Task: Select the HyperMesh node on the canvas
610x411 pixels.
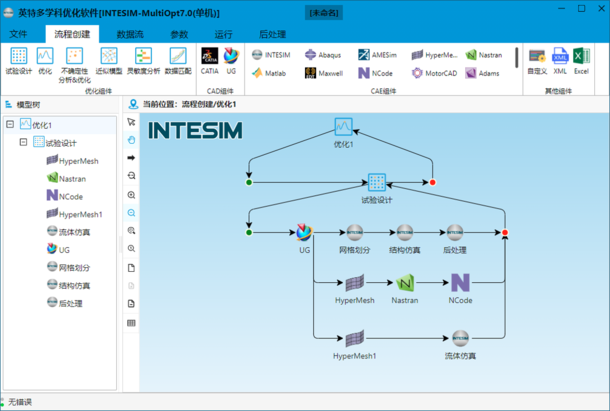Action: pyautogui.click(x=354, y=283)
